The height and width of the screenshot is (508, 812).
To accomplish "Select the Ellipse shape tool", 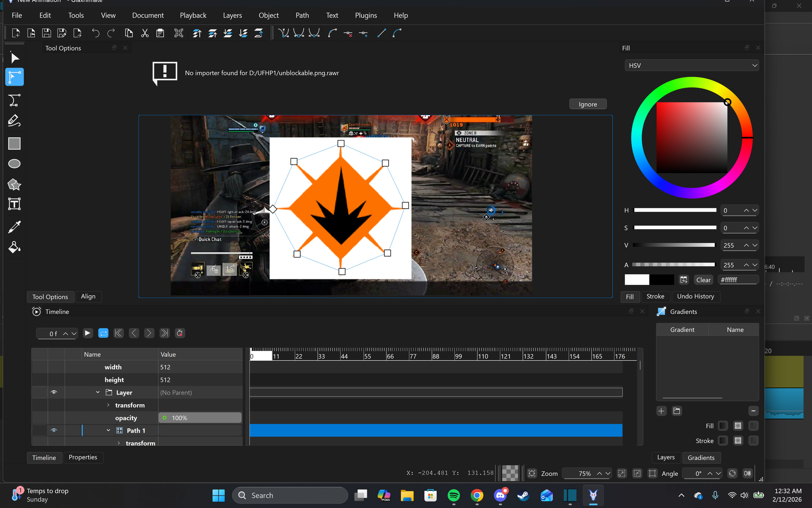I will (14, 164).
